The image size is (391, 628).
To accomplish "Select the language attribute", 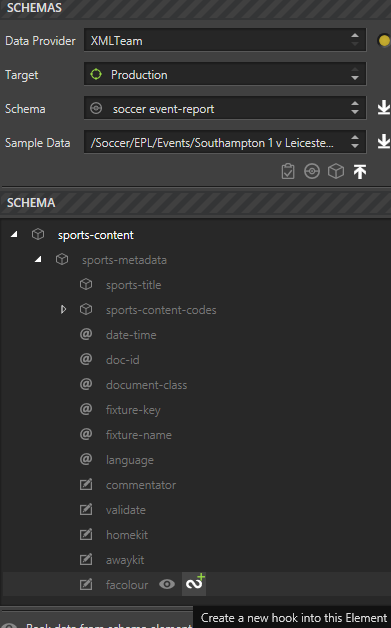I will pyautogui.click(x=130, y=460).
